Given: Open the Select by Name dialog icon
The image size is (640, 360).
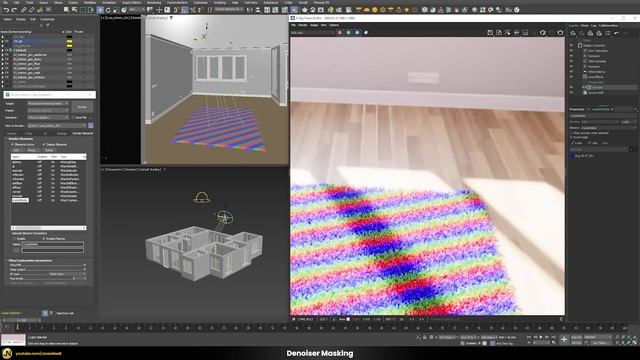Looking at the screenshot, I should click(74, 10).
